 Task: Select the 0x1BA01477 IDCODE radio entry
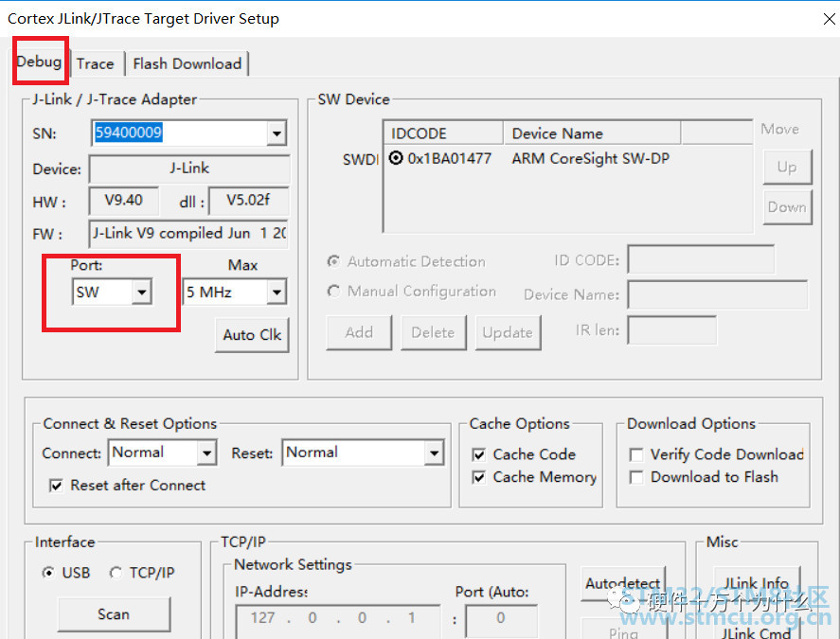pyautogui.click(x=395, y=158)
